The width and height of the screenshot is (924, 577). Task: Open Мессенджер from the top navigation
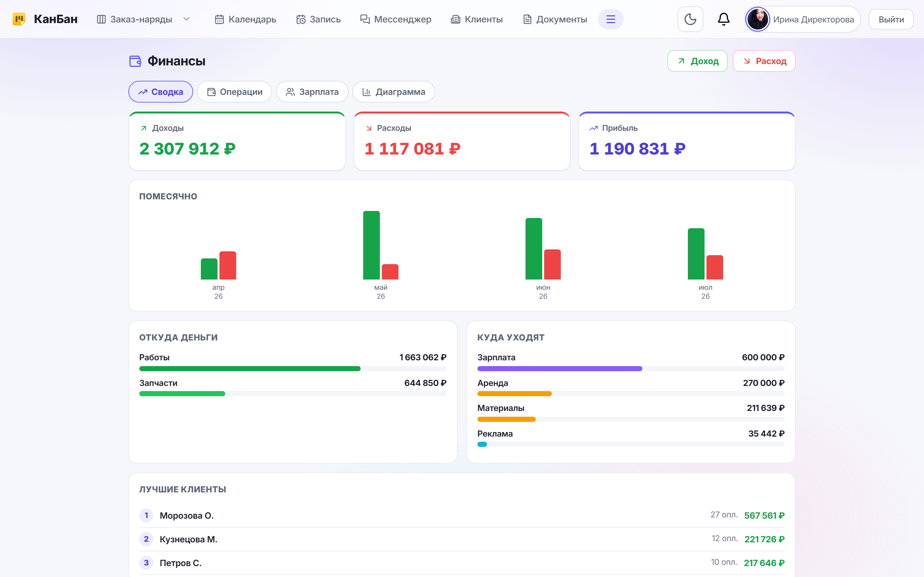396,19
